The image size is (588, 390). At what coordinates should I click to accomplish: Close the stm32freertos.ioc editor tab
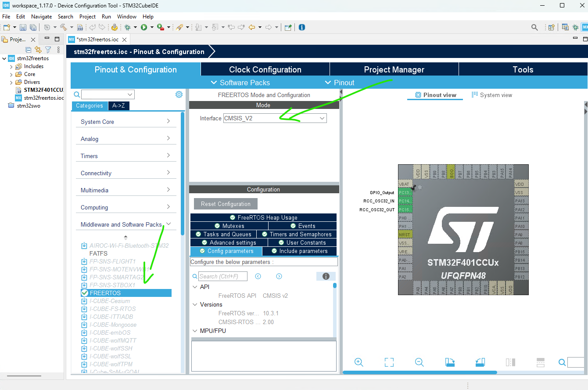(x=124, y=39)
